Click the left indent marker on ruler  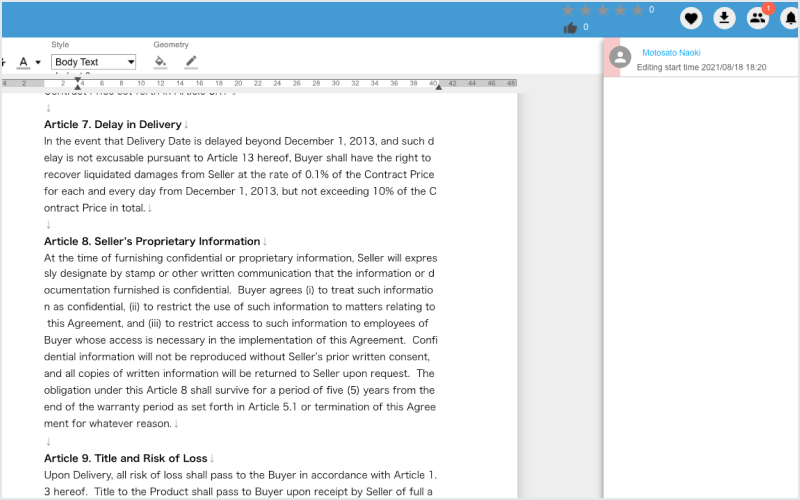(78, 87)
